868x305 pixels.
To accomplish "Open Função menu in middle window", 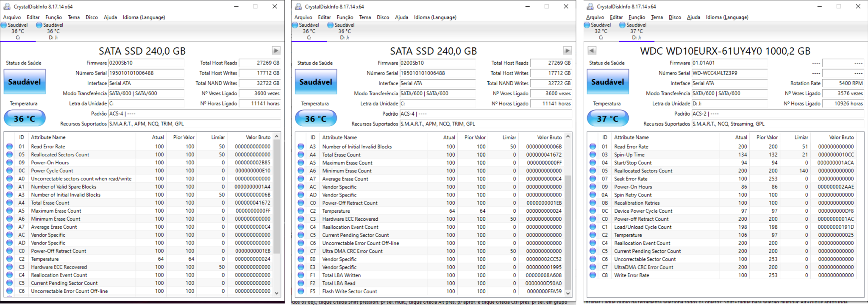I will [x=345, y=17].
